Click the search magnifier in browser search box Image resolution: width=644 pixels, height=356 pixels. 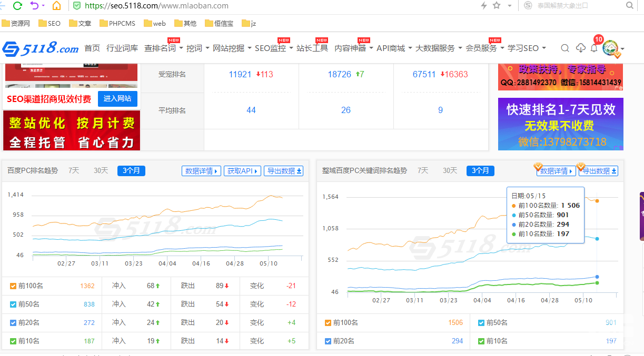[630, 5]
